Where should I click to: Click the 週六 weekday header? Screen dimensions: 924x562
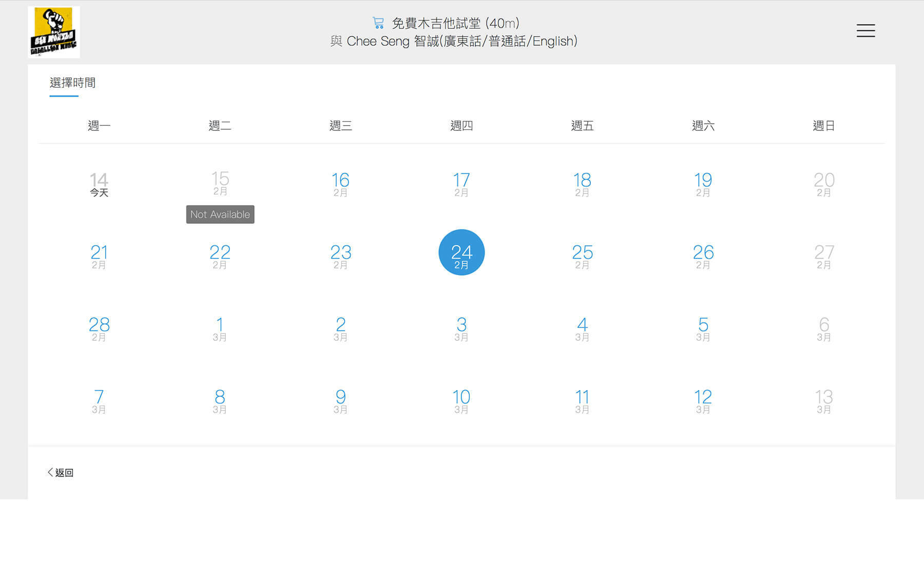tap(703, 126)
